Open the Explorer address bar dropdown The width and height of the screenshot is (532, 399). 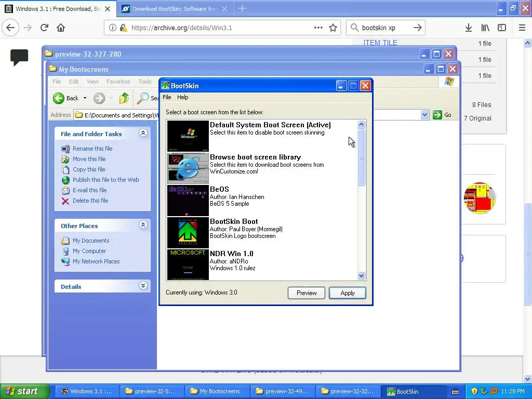click(425, 115)
